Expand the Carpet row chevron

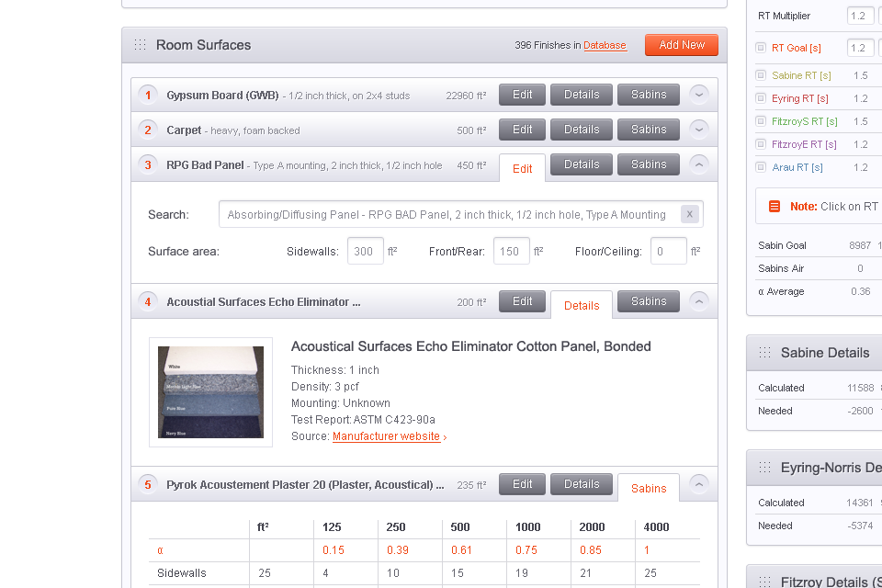pyautogui.click(x=699, y=130)
